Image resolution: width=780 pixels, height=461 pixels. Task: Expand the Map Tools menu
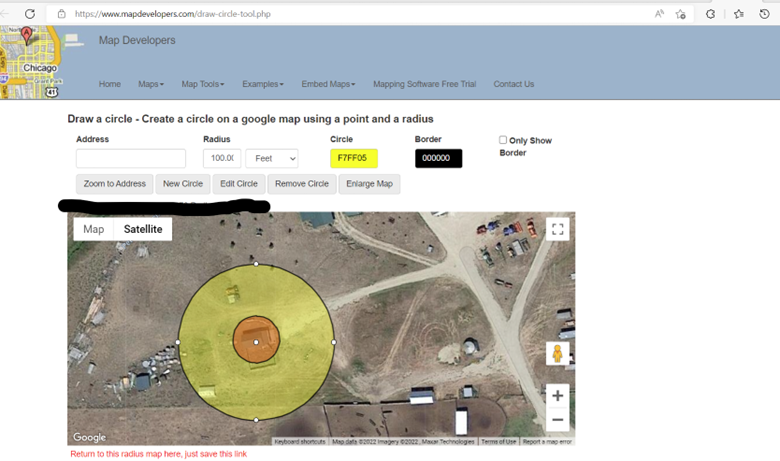tap(202, 84)
